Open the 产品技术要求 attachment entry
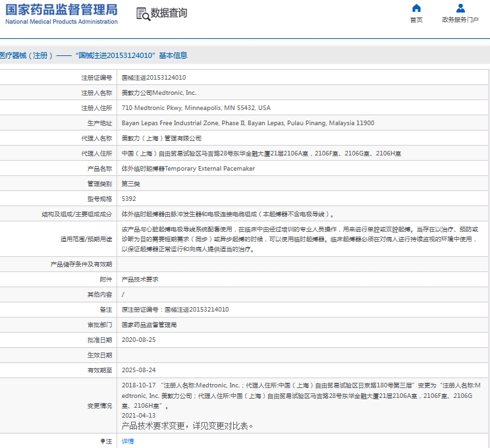490x448 pixels. (140, 279)
